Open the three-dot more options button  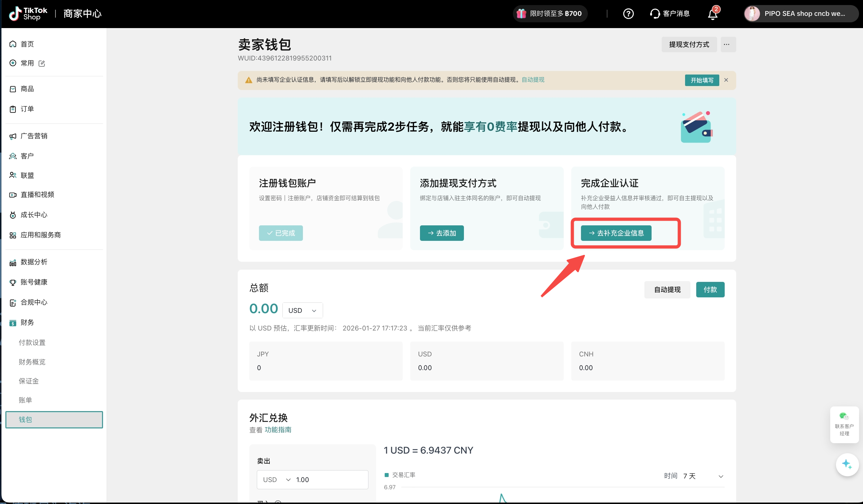(728, 44)
